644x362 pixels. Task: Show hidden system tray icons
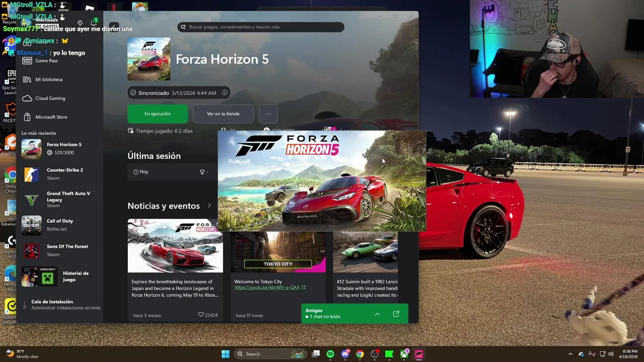pyautogui.click(x=570, y=354)
